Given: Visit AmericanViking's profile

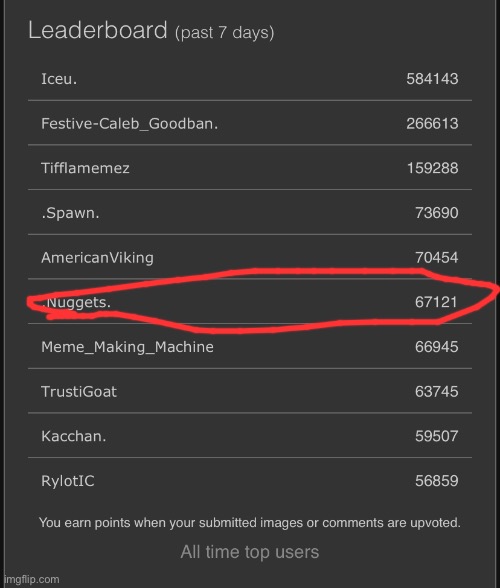Looking at the screenshot, I should tap(97, 258).
